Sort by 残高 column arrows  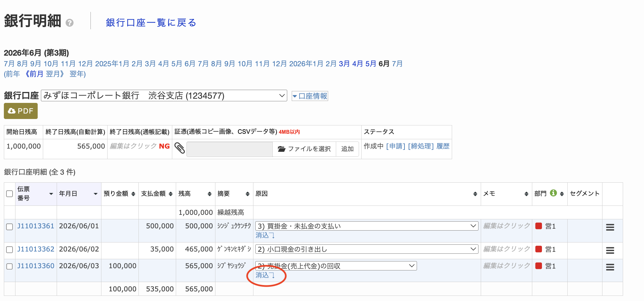210,194
